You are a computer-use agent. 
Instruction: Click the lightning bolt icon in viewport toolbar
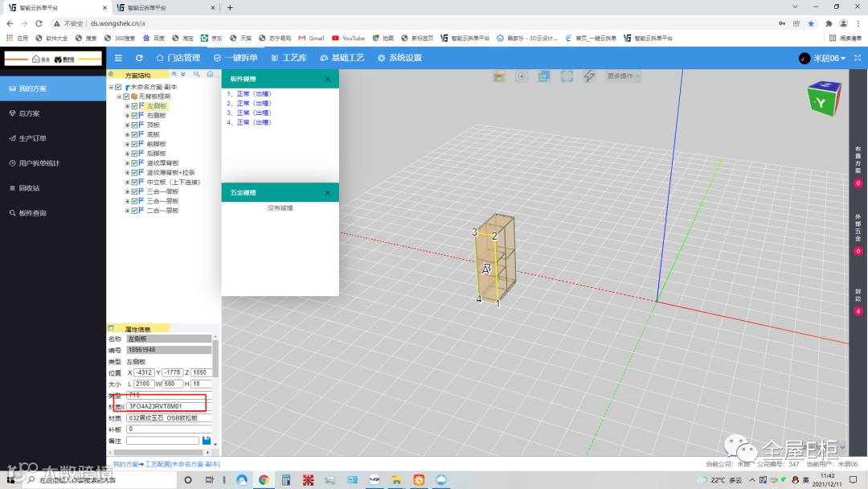tap(589, 76)
